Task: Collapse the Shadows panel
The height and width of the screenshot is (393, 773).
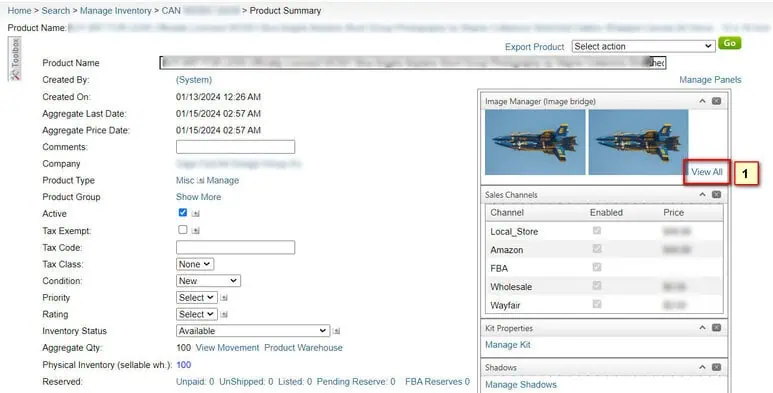Action: coord(703,367)
